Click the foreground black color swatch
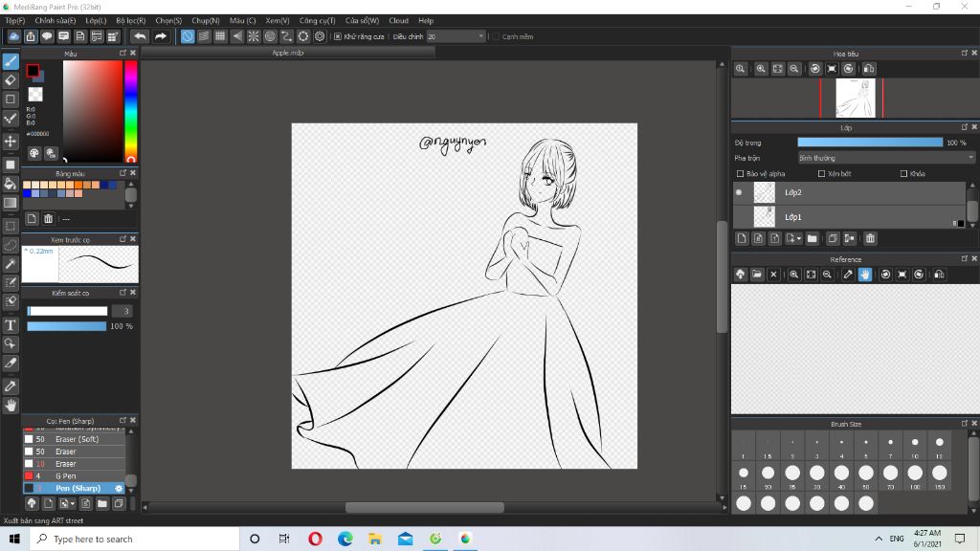This screenshot has height=551, width=980. 33,71
